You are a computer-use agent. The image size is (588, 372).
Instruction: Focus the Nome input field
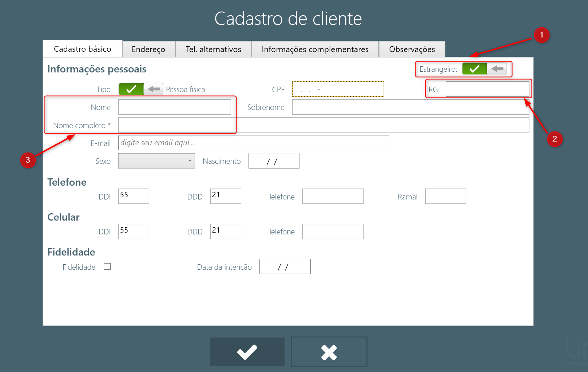click(x=175, y=107)
